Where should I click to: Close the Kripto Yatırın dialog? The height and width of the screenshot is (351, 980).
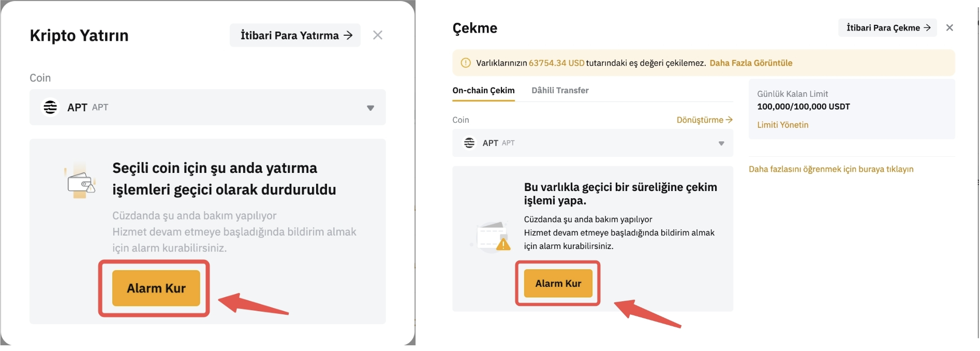[x=378, y=35]
